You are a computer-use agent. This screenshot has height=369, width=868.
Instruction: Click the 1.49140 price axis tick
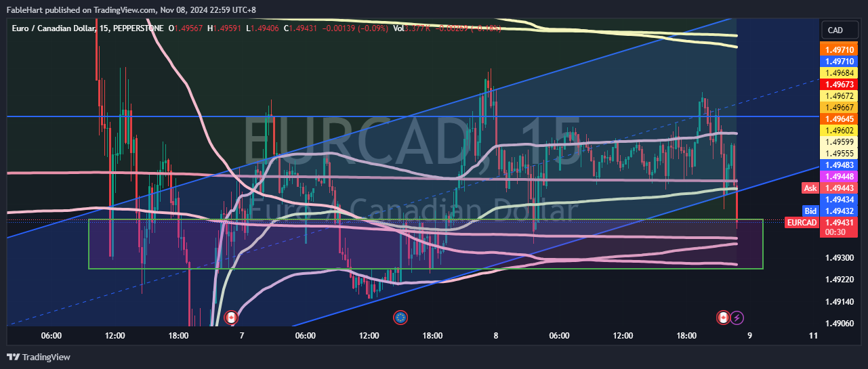click(x=840, y=301)
